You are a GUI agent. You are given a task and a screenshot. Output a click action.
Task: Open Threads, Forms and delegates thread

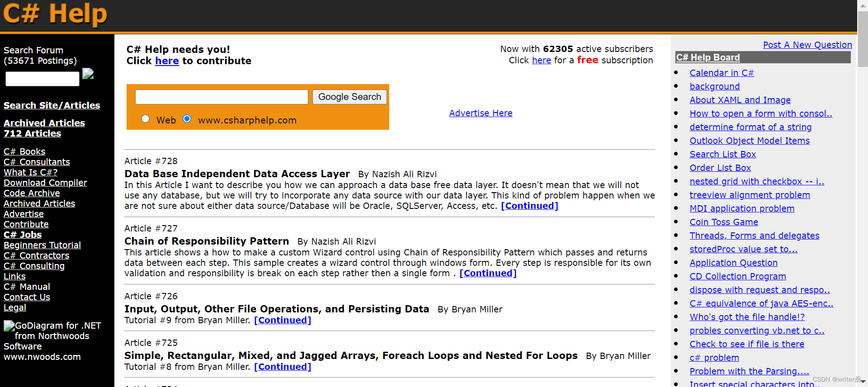pyautogui.click(x=755, y=236)
